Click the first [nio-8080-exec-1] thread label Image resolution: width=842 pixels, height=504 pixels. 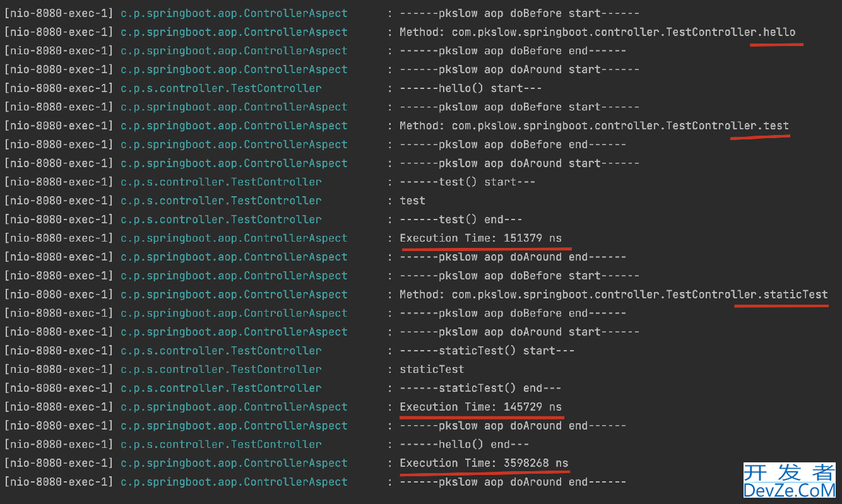(59, 13)
